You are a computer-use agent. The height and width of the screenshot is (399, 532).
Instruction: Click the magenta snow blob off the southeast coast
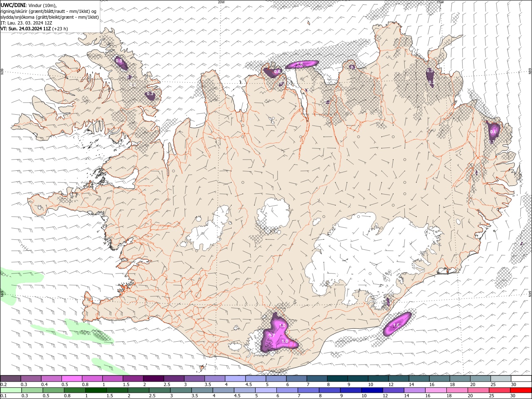pyautogui.click(x=397, y=324)
